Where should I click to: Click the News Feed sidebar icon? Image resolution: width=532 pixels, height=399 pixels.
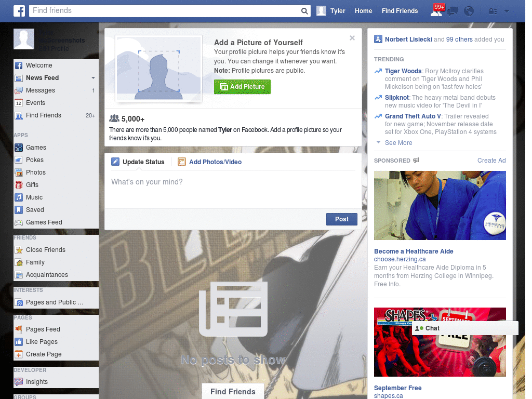click(19, 78)
